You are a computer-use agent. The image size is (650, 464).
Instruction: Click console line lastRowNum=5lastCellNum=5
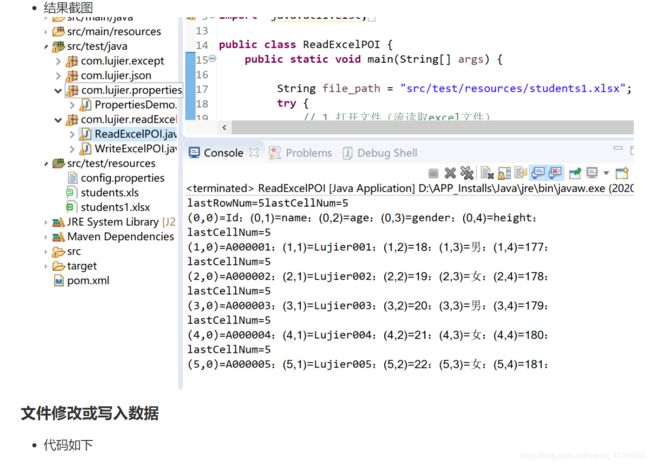click(268, 203)
